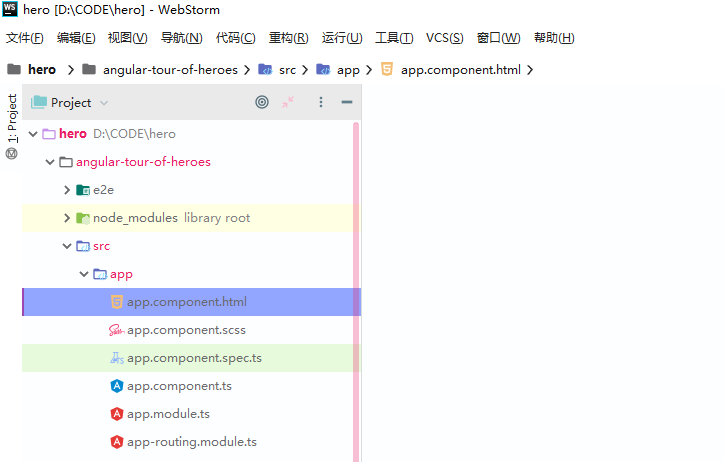Click app in the breadcrumb bar
Screen dimensions: 724x462
[x=348, y=70]
